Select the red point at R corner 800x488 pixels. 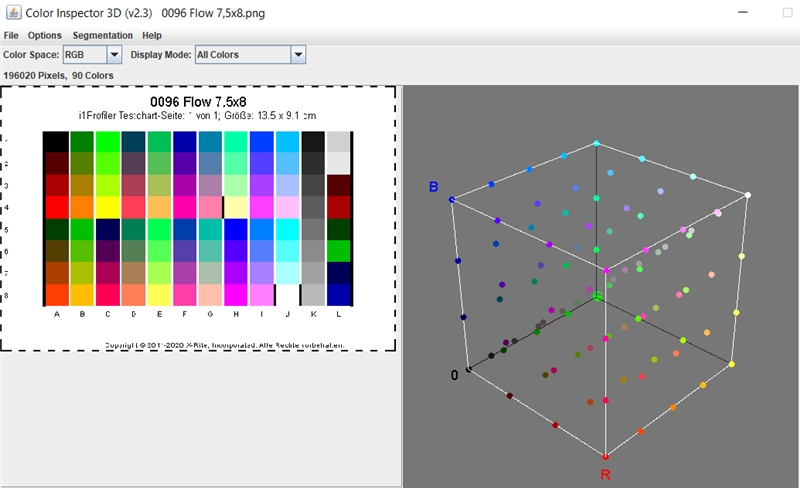tap(605, 457)
